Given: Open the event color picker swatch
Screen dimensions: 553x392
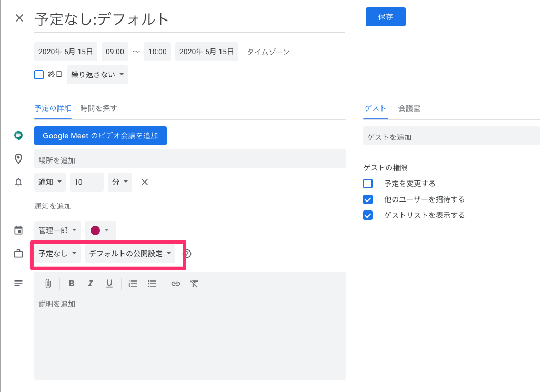Looking at the screenshot, I should tap(100, 230).
